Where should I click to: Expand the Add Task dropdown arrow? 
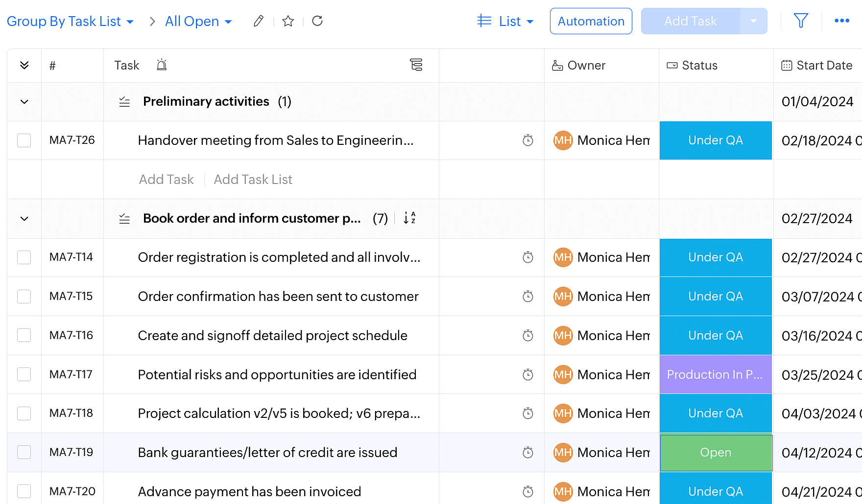point(753,21)
